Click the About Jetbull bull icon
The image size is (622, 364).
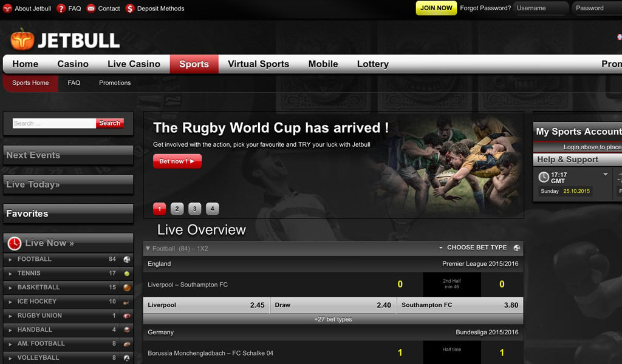coord(7,8)
